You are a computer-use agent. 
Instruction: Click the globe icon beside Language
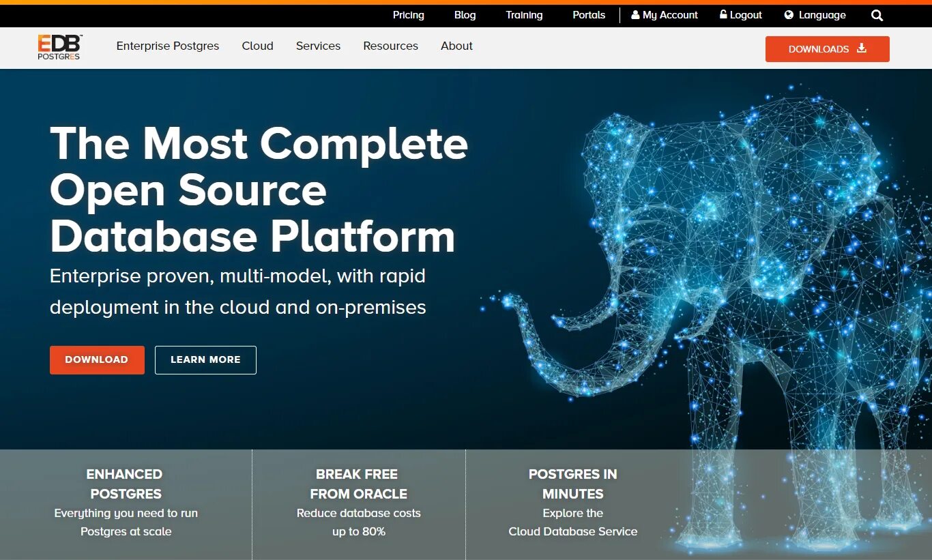[x=789, y=14]
